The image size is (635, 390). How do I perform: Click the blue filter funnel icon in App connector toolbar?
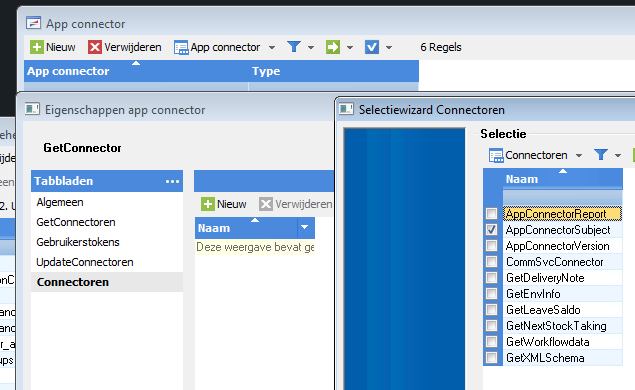(x=294, y=47)
